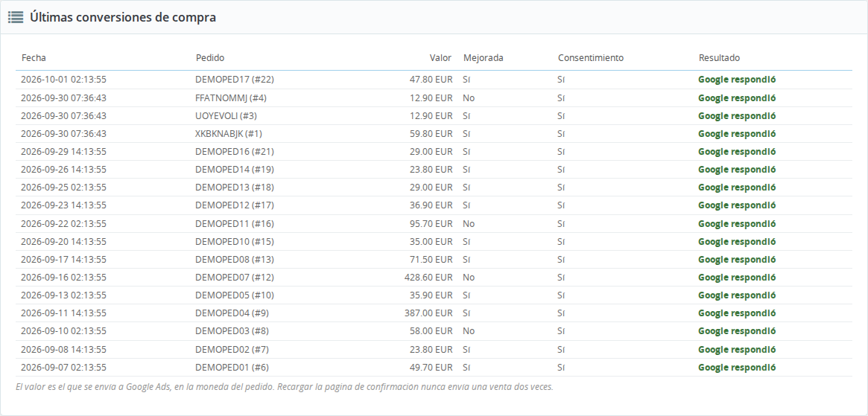Select date 2026-09-07 02:13:55
Viewport: 868px width, 416px height.
pyautogui.click(x=63, y=367)
